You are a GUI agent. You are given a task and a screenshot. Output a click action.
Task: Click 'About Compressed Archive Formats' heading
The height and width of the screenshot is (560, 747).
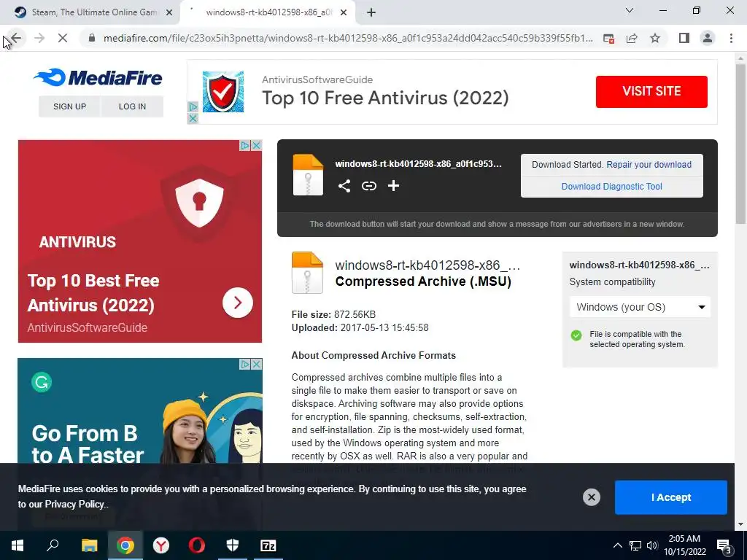(373, 356)
